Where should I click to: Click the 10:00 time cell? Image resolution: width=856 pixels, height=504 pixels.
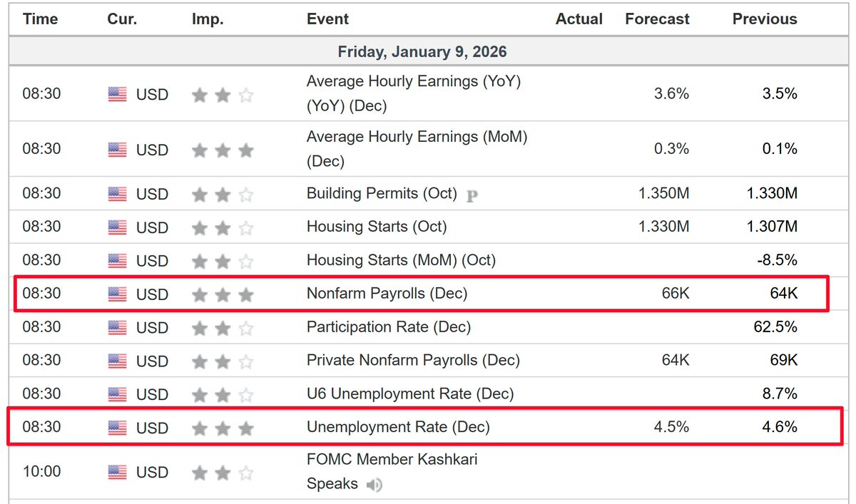tap(41, 471)
